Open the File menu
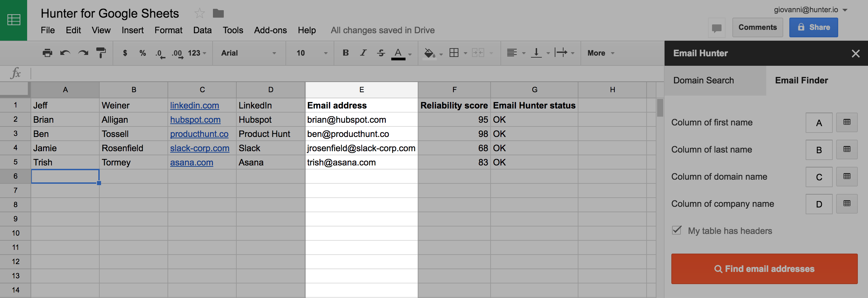 48,30
